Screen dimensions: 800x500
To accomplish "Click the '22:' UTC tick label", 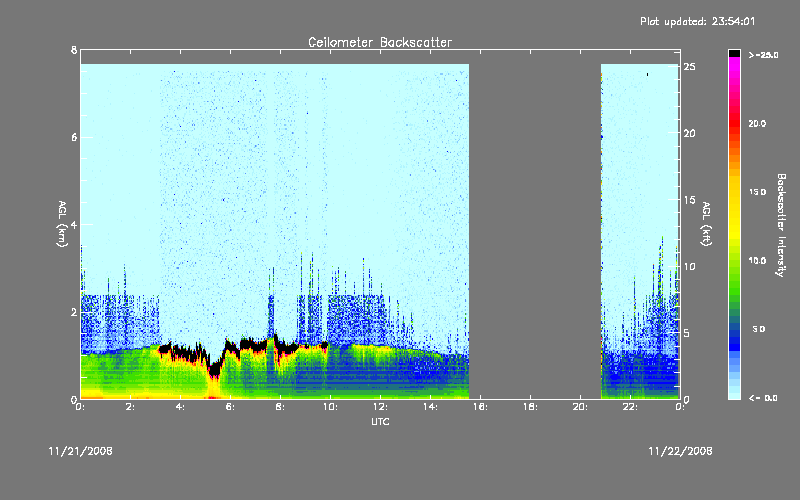I will (631, 407).
